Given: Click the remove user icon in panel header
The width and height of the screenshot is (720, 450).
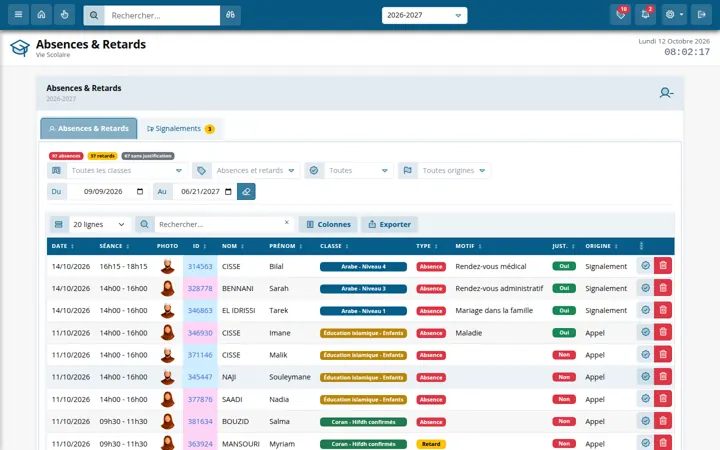Looking at the screenshot, I should coord(666,93).
